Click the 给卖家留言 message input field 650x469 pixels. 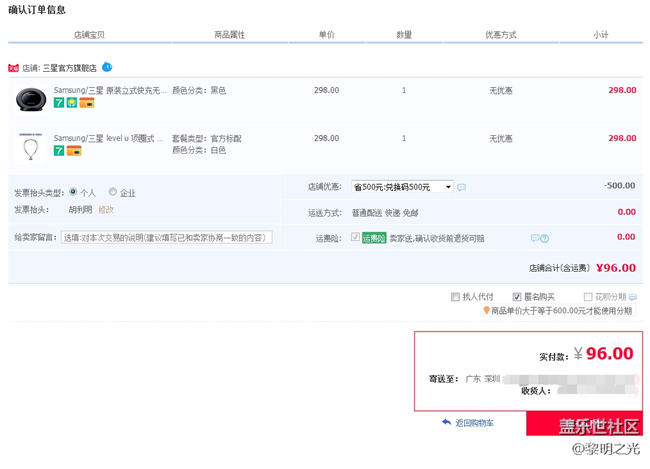[x=167, y=238]
